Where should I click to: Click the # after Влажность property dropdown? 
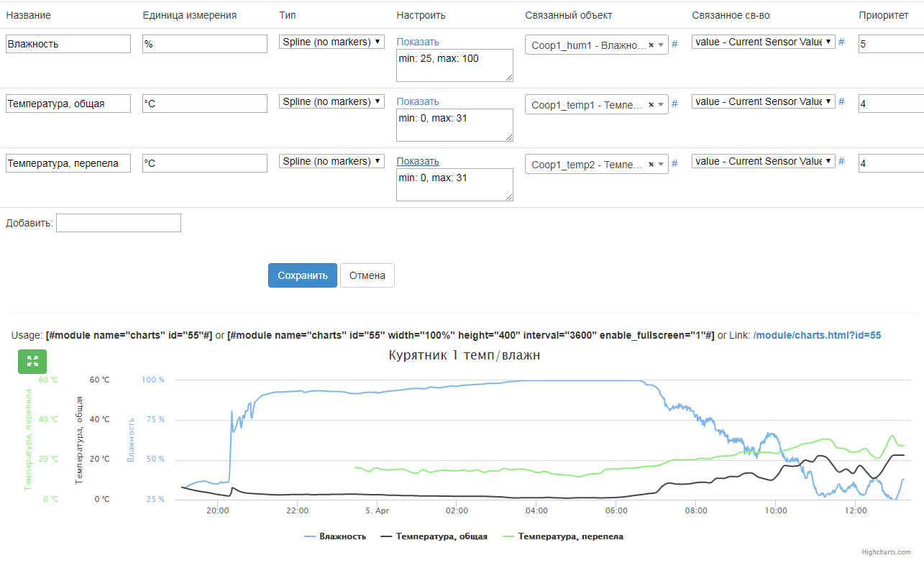click(x=841, y=42)
